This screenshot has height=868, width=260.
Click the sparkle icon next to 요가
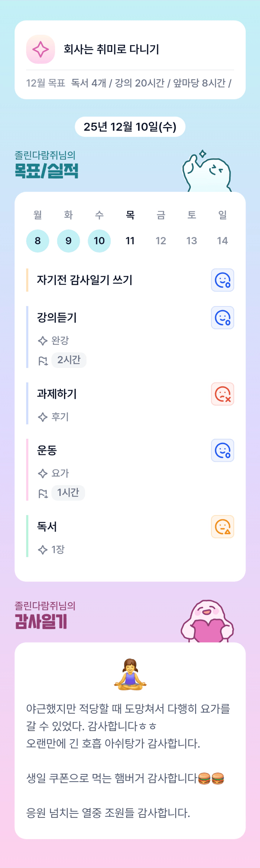tap(43, 474)
